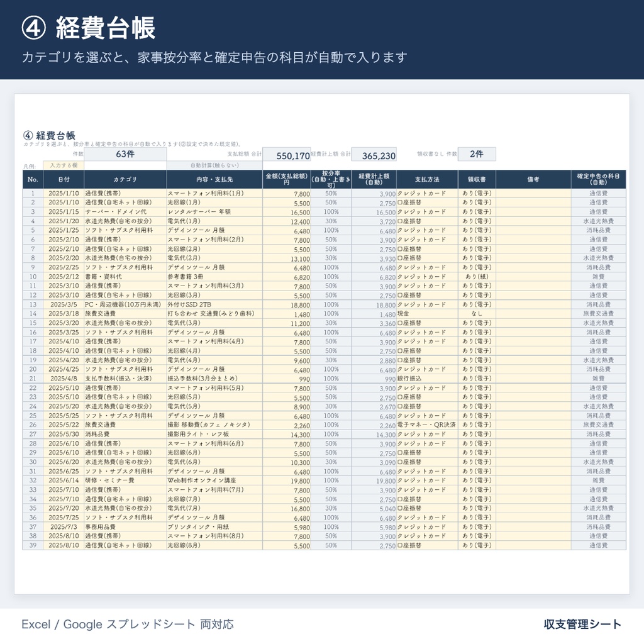Click the 撮影用ライト・レフ板 cell
The height and width of the screenshot is (644, 644).
pos(214,434)
